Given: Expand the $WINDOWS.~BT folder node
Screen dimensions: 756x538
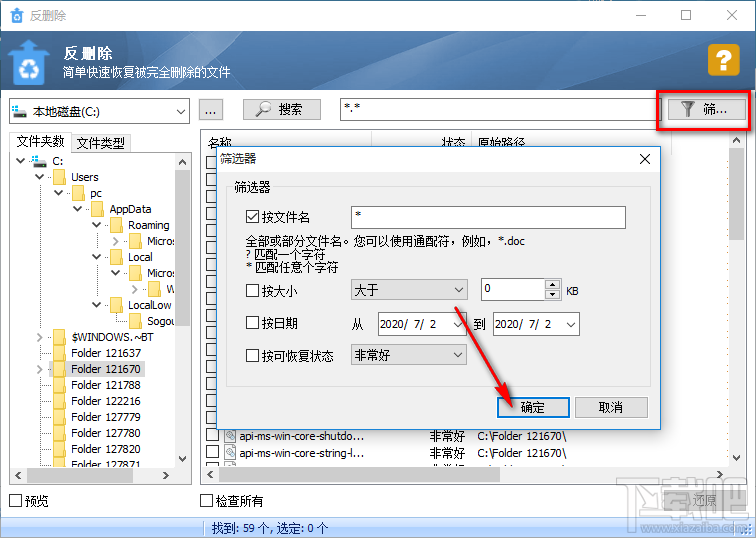Looking at the screenshot, I should 40,337.
